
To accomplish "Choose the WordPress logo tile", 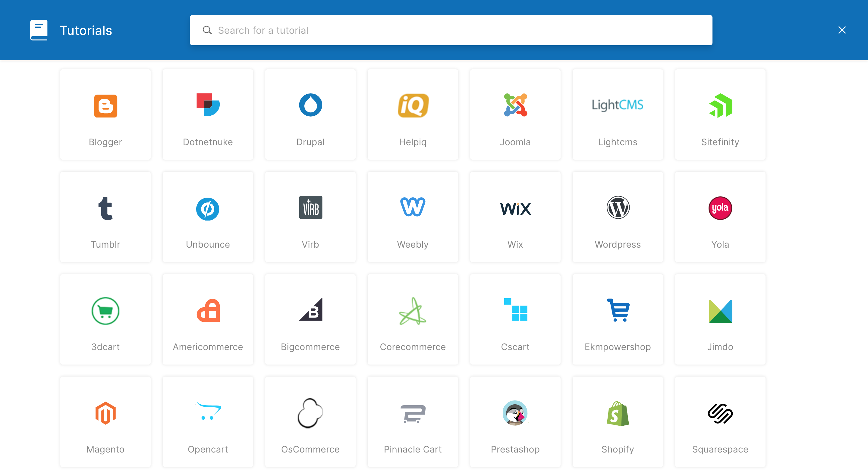I will (x=617, y=208).
